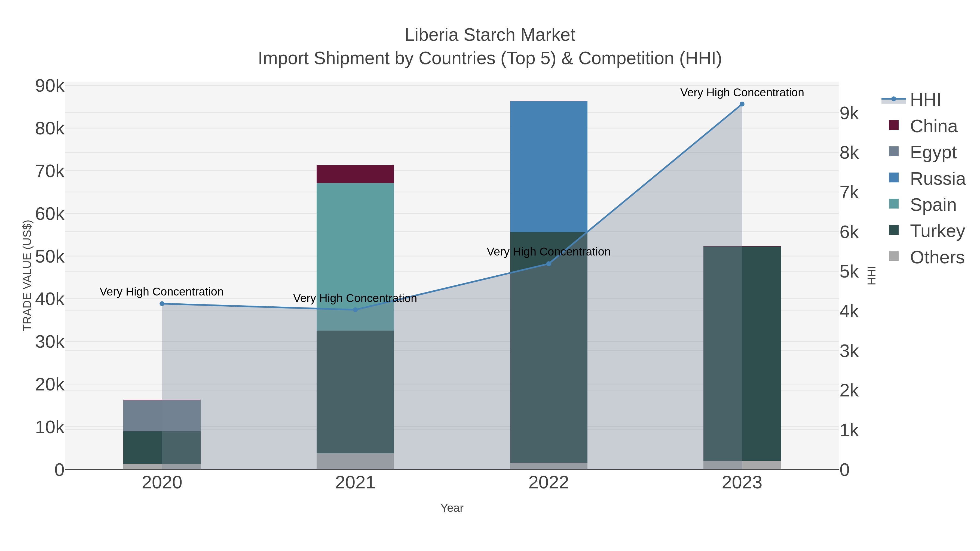Click the Import Shipment by Countries subtitle
980x551 pixels.
pos(490,59)
